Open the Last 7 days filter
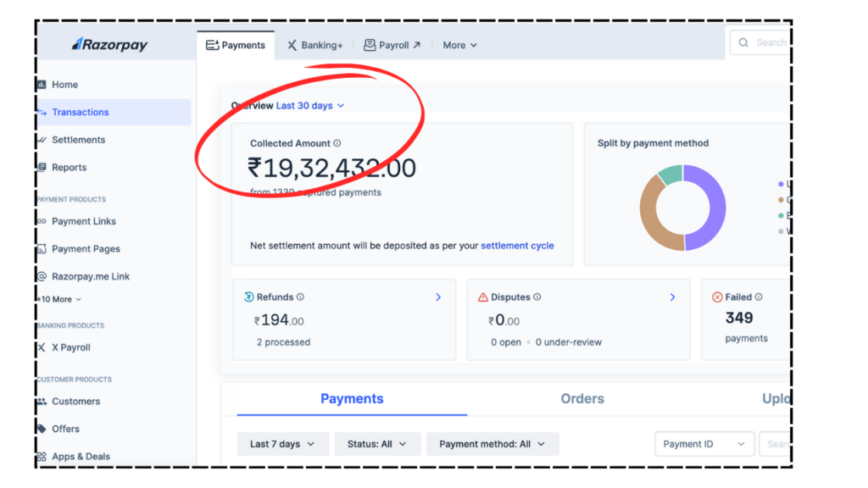868x488 pixels. pyautogui.click(x=282, y=444)
